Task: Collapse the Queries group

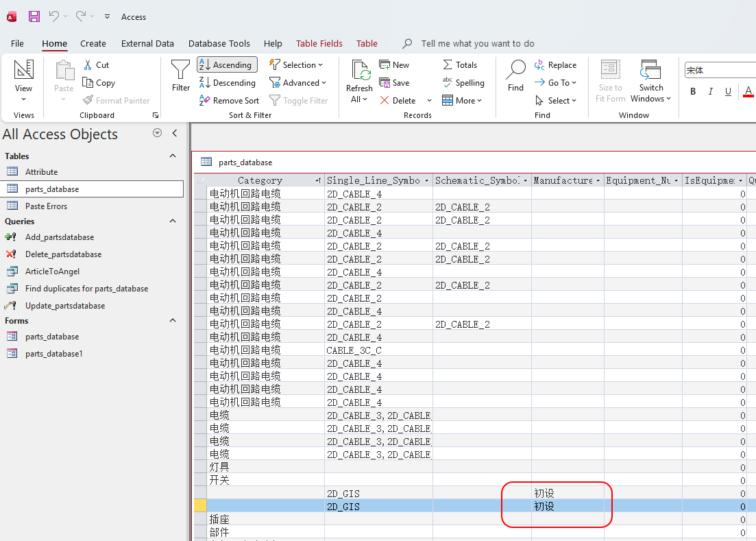Action: (173, 221)
